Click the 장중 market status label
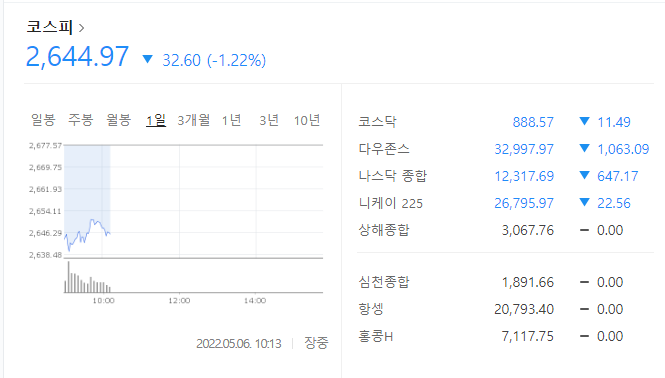 coord(316,343)
